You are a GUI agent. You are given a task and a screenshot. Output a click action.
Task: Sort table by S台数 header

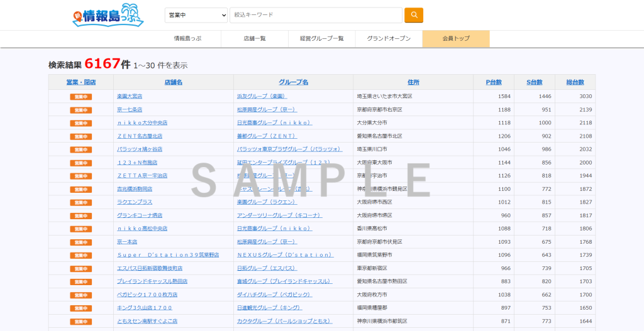[x=534, y=82]
